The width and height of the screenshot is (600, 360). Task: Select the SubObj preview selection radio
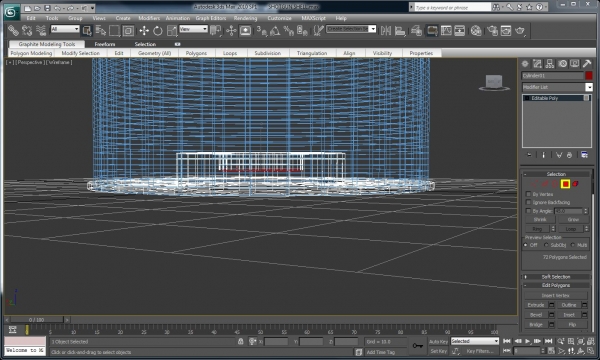[546, 245]
